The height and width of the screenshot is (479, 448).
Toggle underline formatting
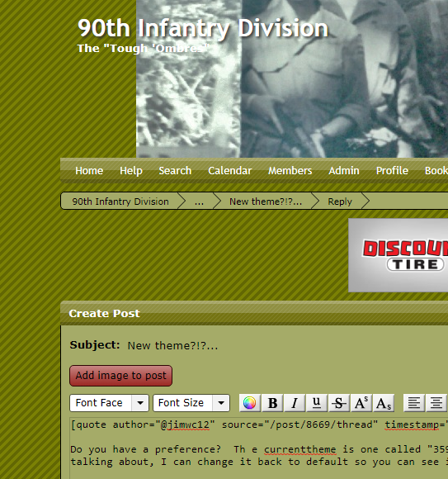point(317,403)
